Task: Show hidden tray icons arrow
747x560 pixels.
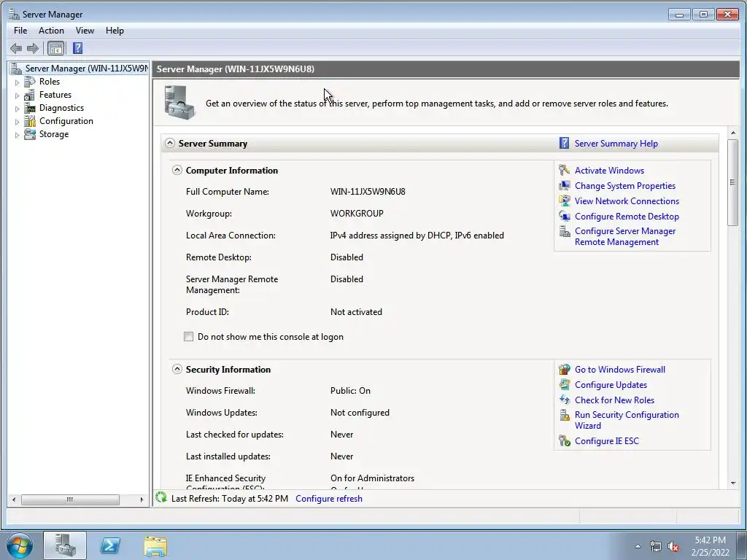Action: pyautogui.click(x=638, y=546)
